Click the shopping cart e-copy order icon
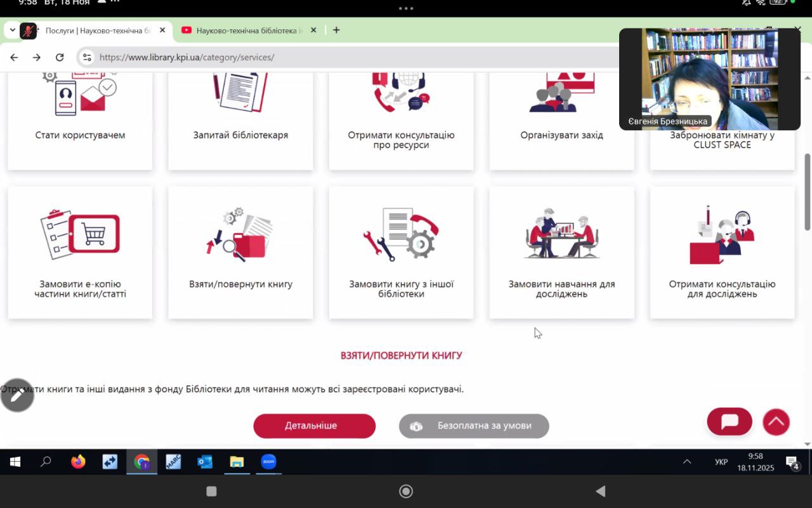The image size is (812, 508). click(x=80, y=234)
